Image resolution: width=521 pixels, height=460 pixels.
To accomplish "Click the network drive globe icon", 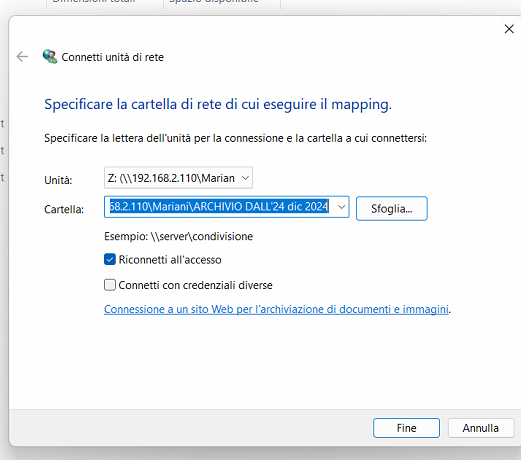I will click(x=50, y=56).
